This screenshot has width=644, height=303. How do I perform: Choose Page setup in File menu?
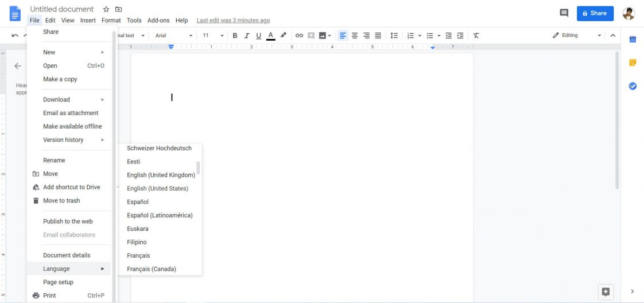(x=69, y=282)
